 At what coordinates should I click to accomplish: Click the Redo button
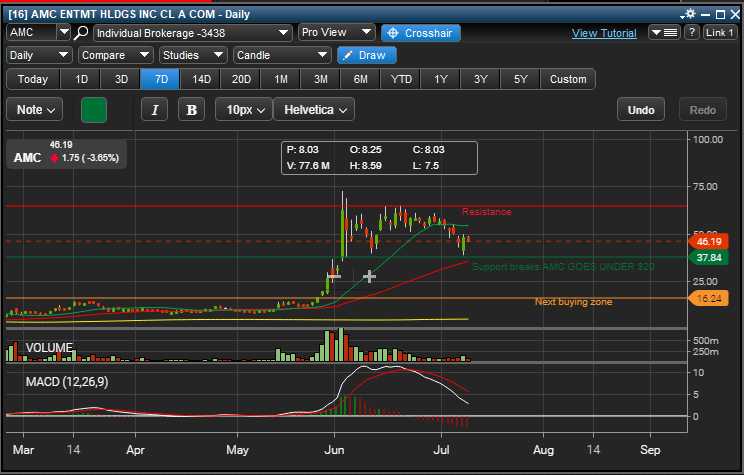[702, 110]
